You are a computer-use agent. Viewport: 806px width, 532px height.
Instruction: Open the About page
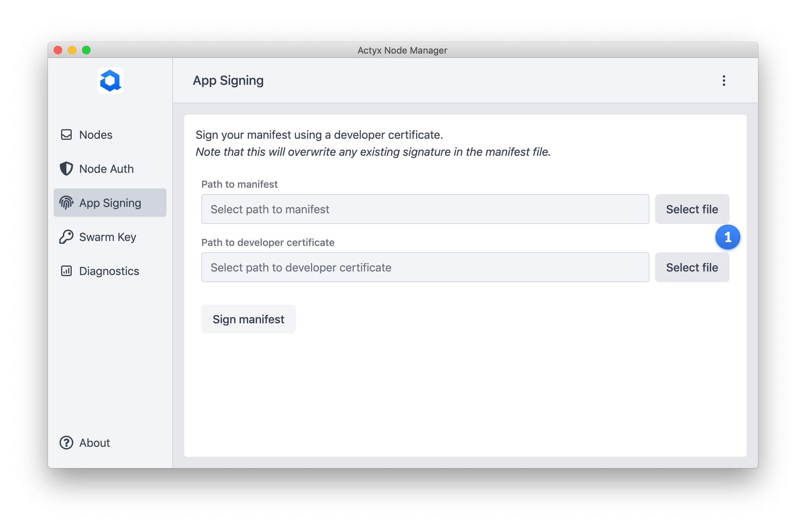tap(94, 443)
